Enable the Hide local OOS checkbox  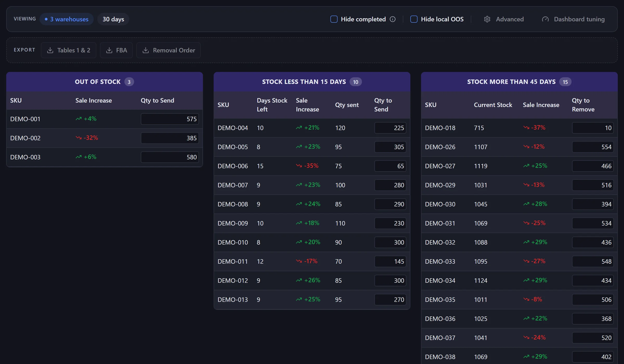[414, 19]
